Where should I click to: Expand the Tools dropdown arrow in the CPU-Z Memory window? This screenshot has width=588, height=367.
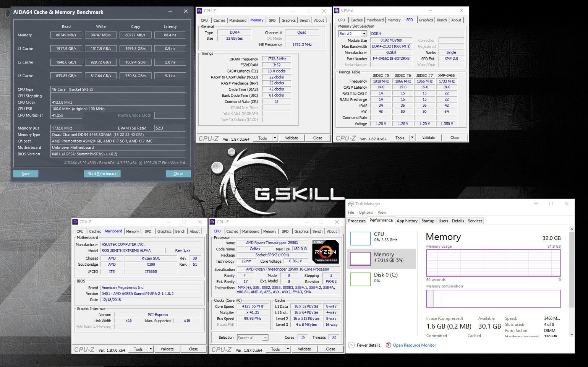275,138
